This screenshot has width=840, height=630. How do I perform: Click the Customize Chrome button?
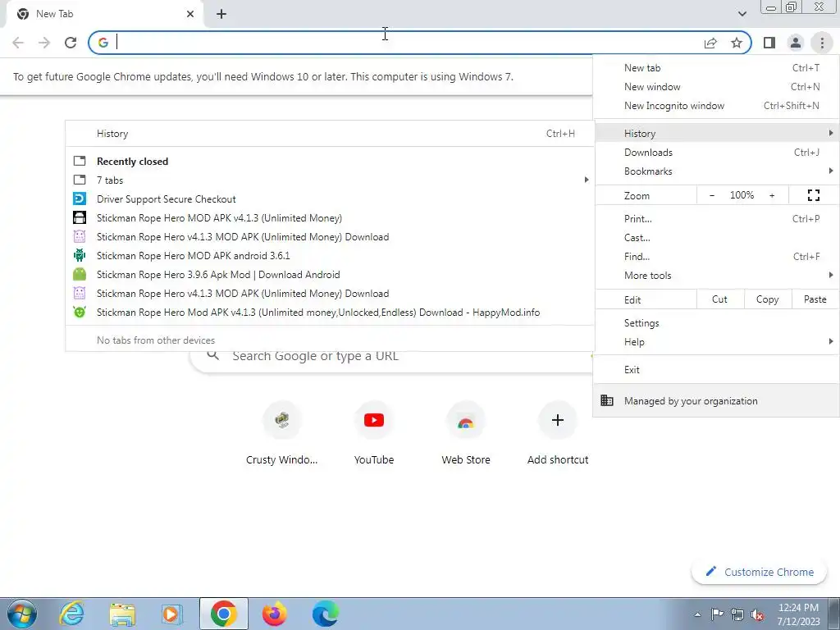pos(760,572)
